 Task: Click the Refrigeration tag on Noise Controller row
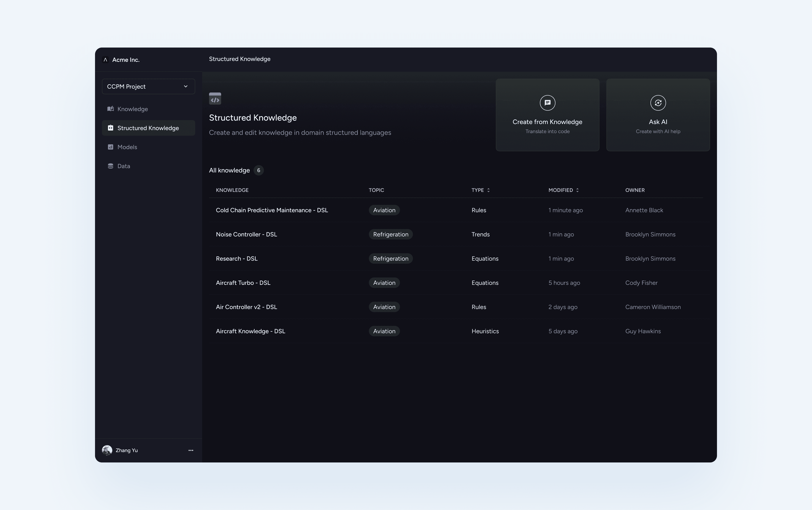pos(390,234)
